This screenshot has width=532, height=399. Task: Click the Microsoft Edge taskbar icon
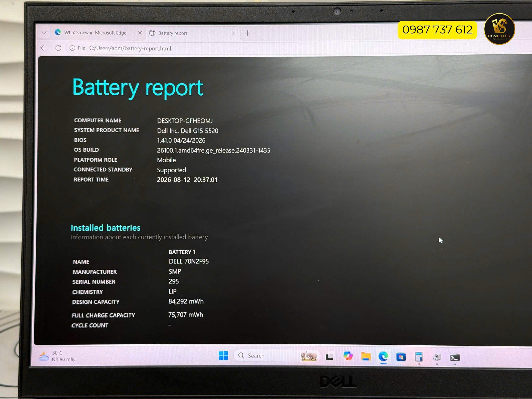click(383, 356)
